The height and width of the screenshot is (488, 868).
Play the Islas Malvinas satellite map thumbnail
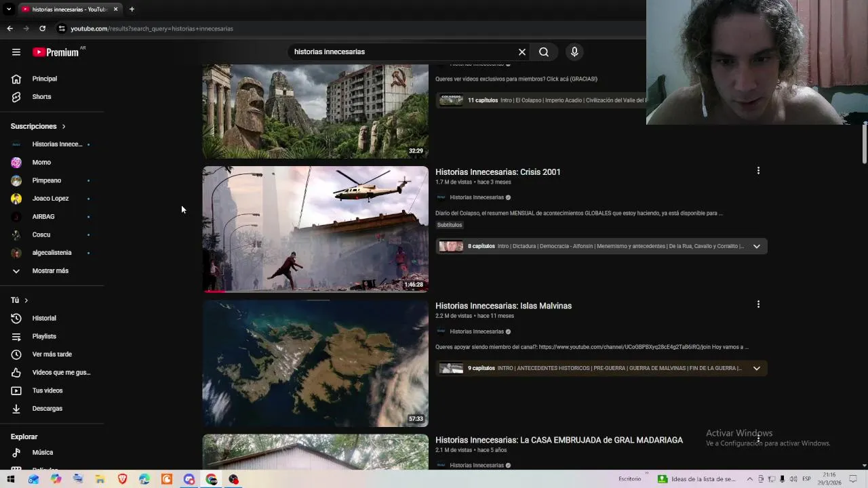click(315, 363)
